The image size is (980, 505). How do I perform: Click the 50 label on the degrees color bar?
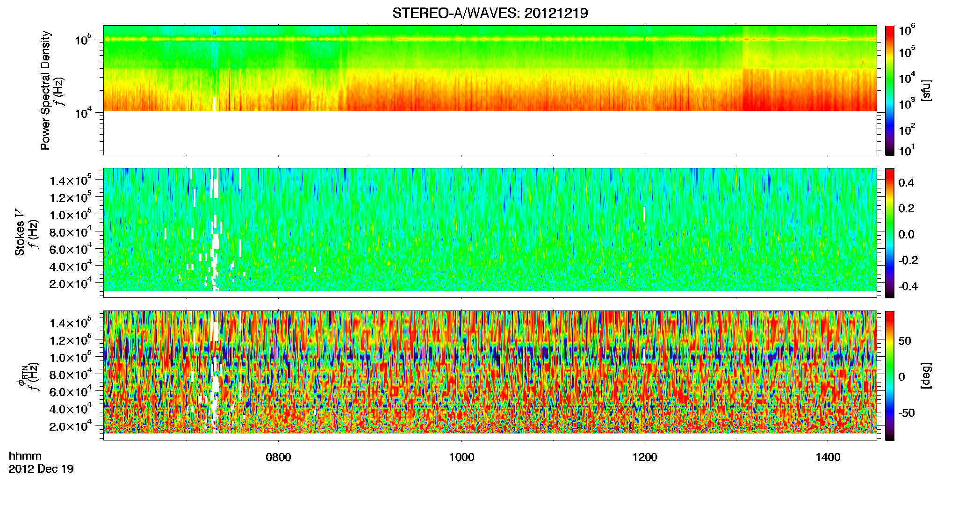pyautogui.click(x=905, y=341)
